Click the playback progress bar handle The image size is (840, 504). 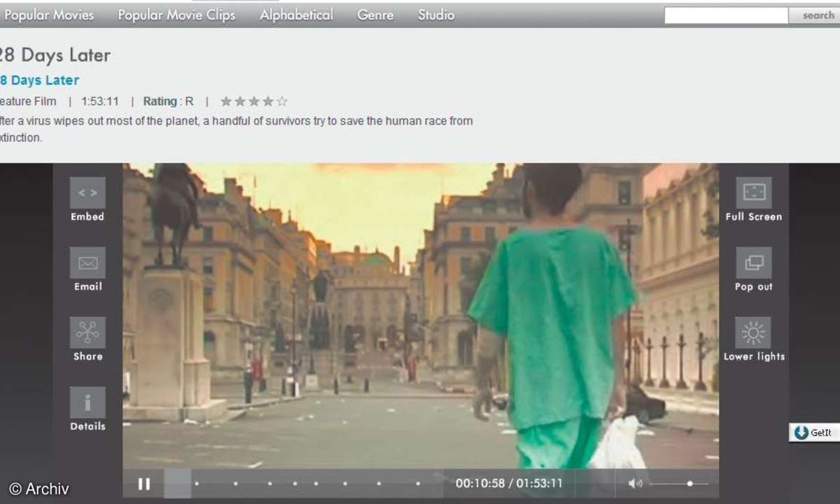click(x=177, y=484)
